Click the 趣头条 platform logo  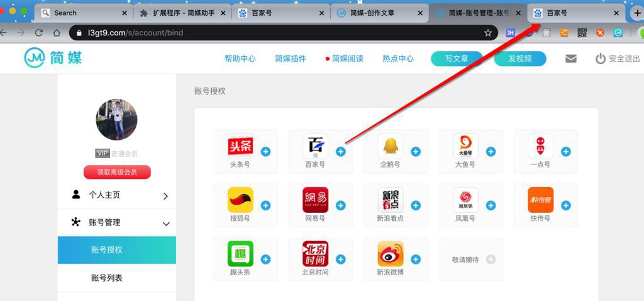tap(240, 254)
